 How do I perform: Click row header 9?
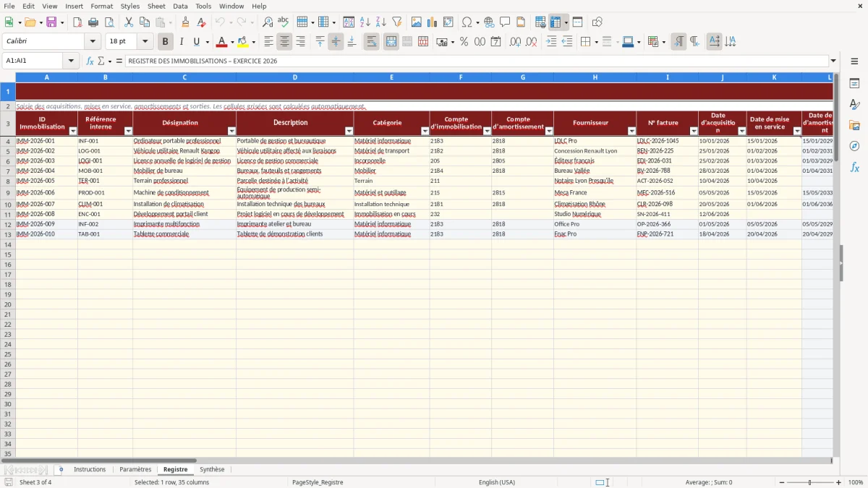click(x=8, y=192)
